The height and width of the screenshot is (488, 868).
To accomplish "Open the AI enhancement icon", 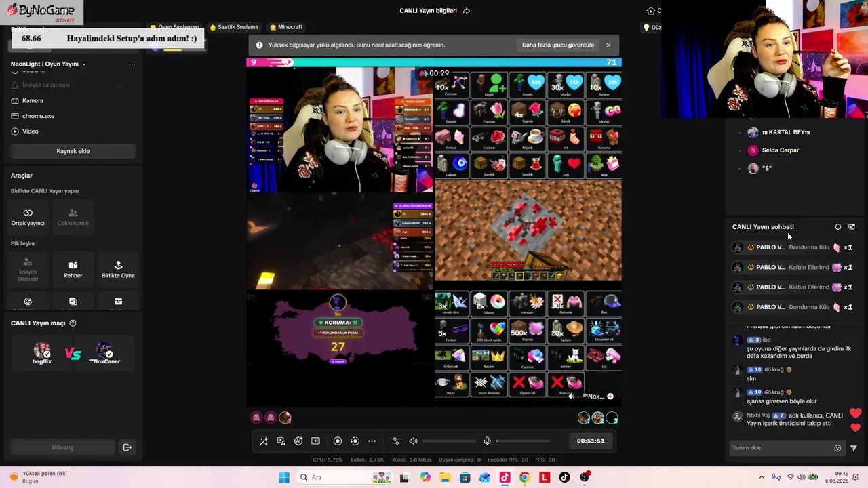I will tap(298, 441).
